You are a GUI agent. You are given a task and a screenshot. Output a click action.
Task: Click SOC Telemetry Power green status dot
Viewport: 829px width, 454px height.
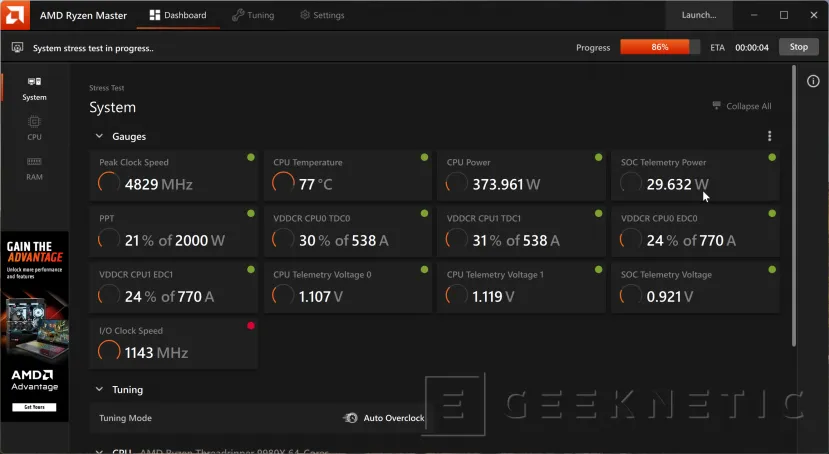point(772,157)
